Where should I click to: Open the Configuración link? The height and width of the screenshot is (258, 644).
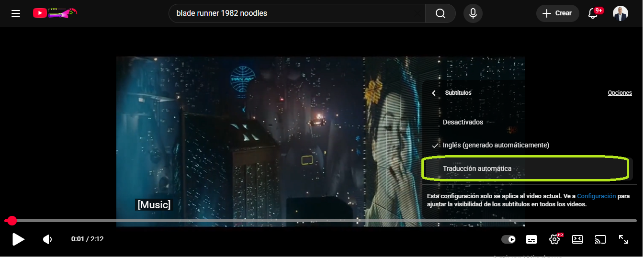pos(596,196)
